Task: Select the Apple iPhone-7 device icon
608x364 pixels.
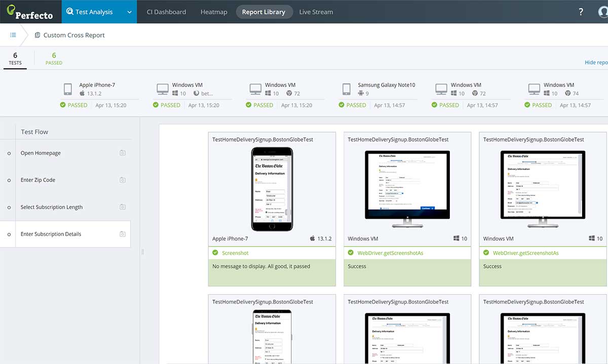Action: click(67, 90)
